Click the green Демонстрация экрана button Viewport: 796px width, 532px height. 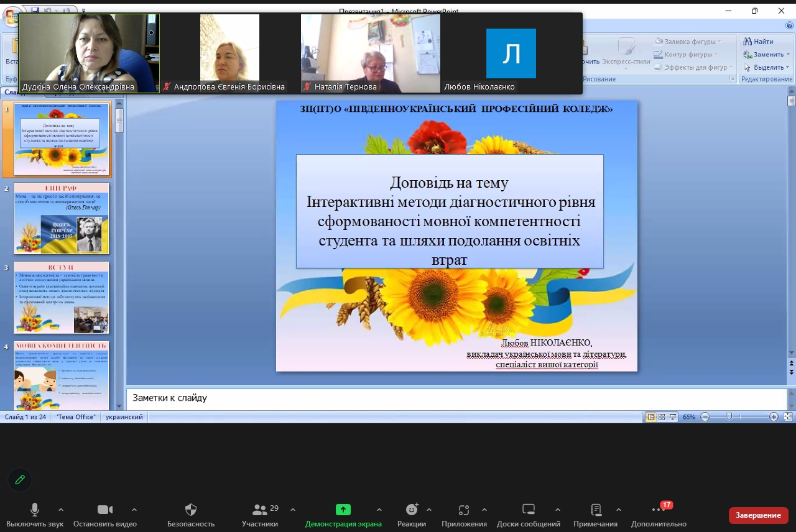343,515
